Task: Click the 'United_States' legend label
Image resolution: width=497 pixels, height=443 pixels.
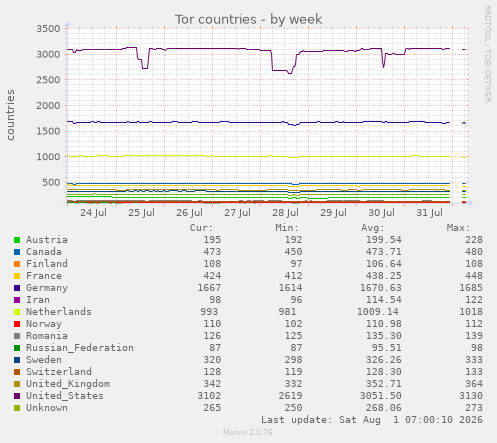Action: [65, 396]
